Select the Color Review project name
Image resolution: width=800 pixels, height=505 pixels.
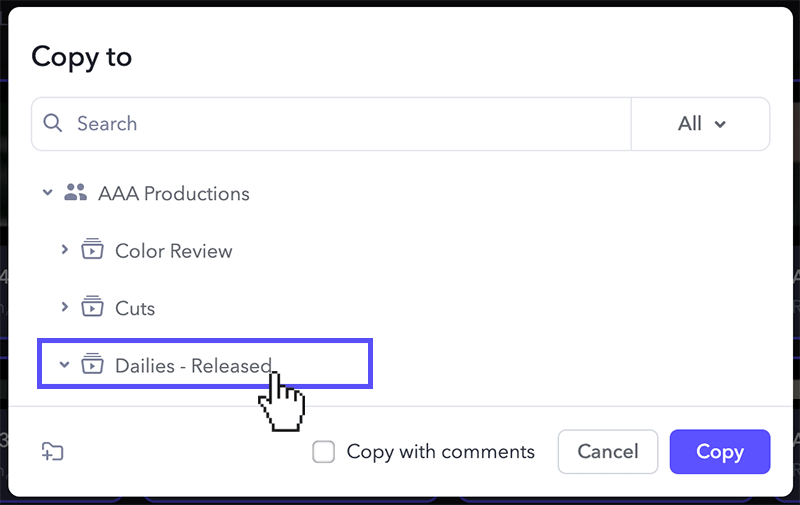(x=173, y=251)
